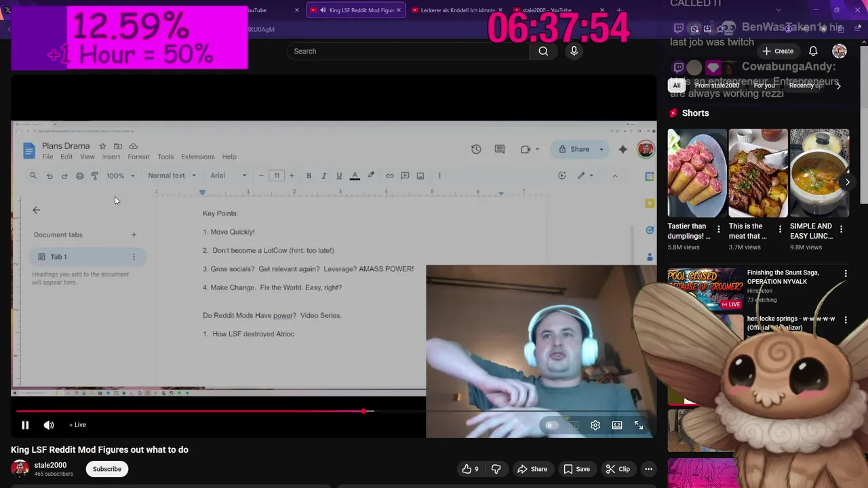This screenshot has width=868, height=488.
Task: Toggle closed captions in the player
Action: click(x=574, y=425)
